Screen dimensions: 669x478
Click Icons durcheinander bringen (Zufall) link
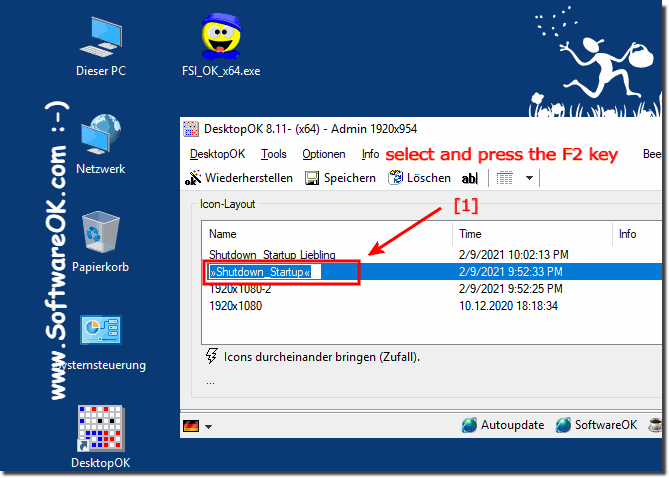[x=322, y=357]
